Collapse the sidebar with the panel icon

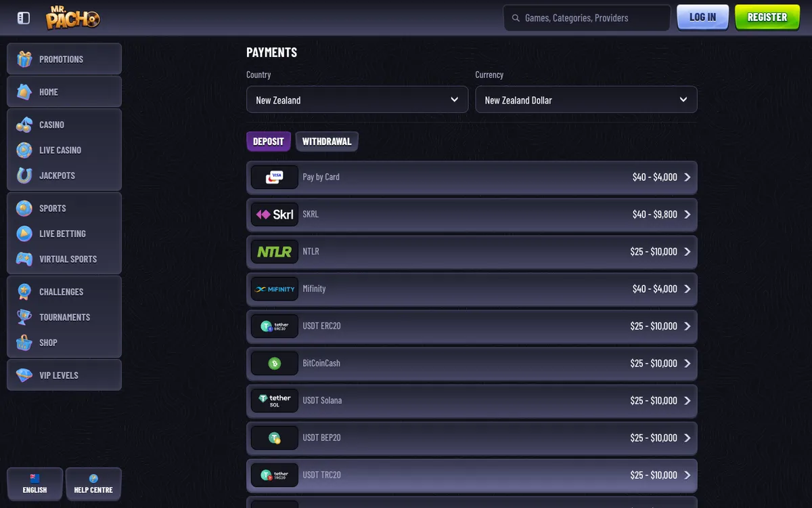click(x=24, y=18)
